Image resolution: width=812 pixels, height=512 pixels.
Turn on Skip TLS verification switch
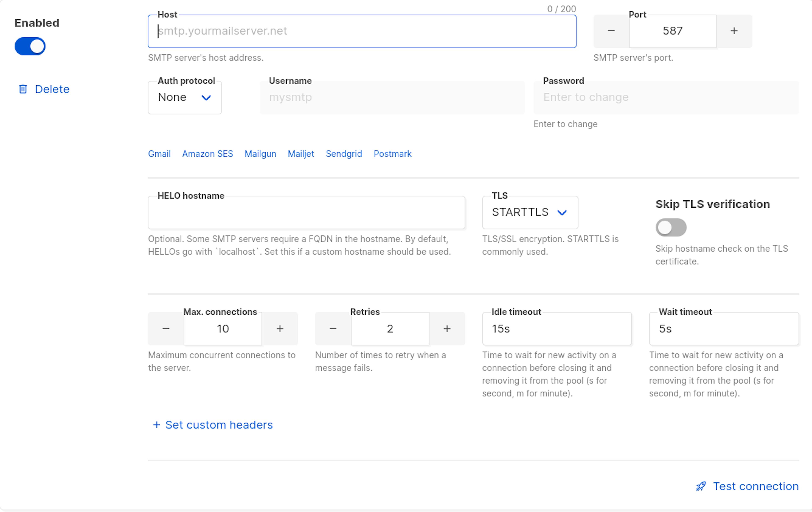point(671,227)
